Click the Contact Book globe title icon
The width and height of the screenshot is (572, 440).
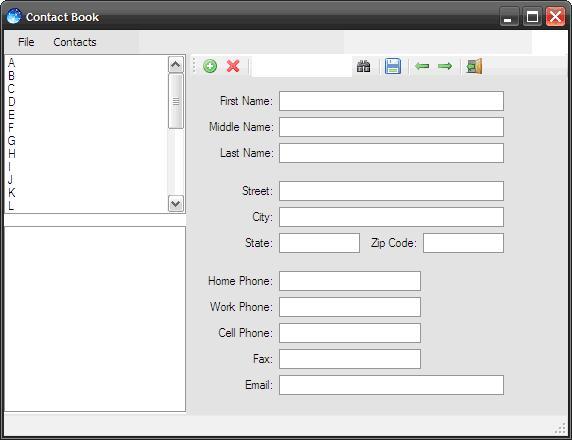14,16
